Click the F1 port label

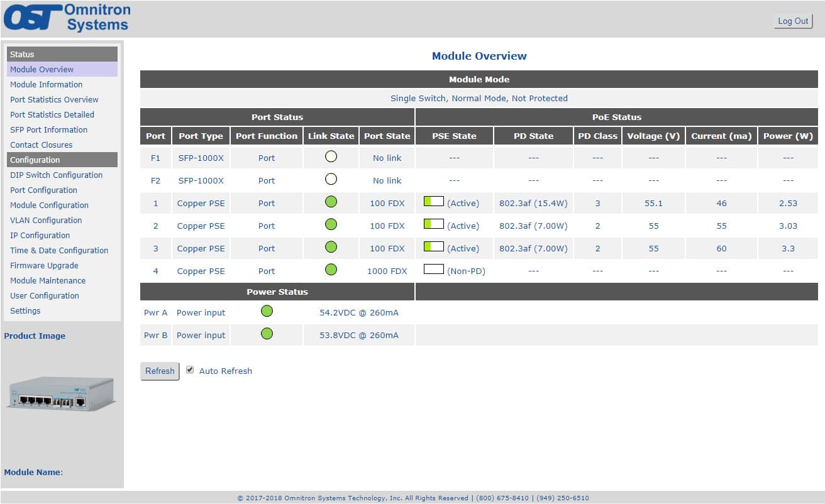tap(155, 158)
